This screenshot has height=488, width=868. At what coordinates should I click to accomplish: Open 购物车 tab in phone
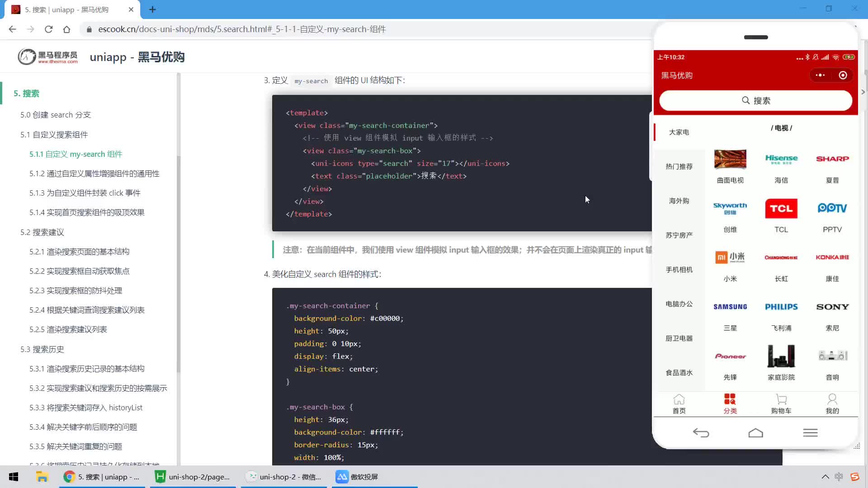pos(781,404)
